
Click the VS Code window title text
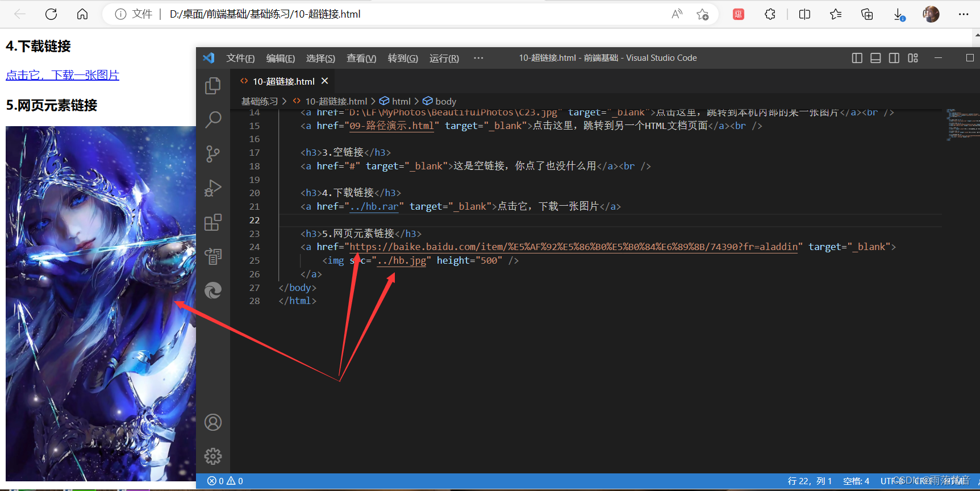tap(608, 58)
